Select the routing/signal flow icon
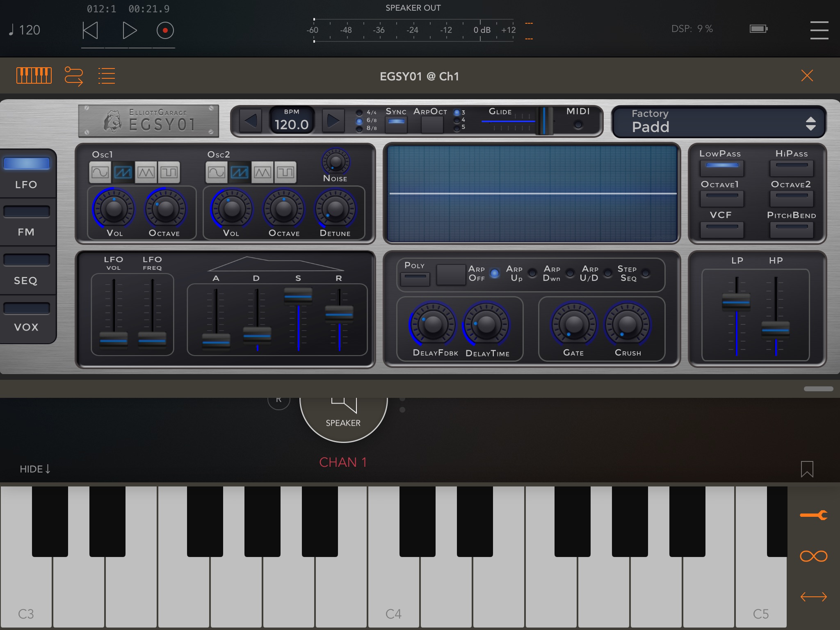Screen dimensions: 840x630 coord(74,75)
